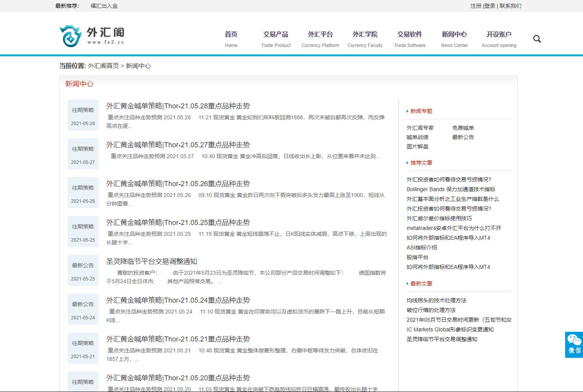Open the 圣灵降临节平台交易调整通知 article

click(152, 261)
